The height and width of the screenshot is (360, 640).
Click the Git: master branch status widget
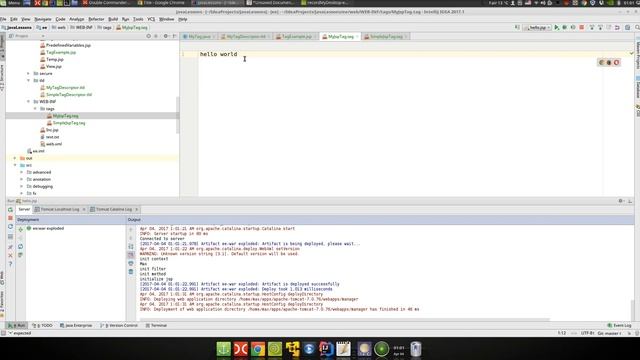tap(610, 333)
